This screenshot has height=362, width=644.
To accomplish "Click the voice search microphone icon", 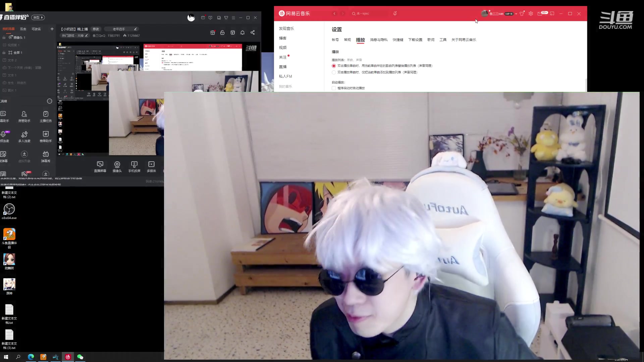I will pos(395,13).
